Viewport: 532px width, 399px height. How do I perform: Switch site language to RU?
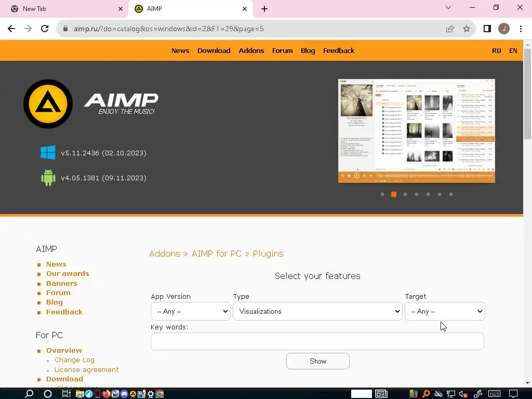pos(496,50)
